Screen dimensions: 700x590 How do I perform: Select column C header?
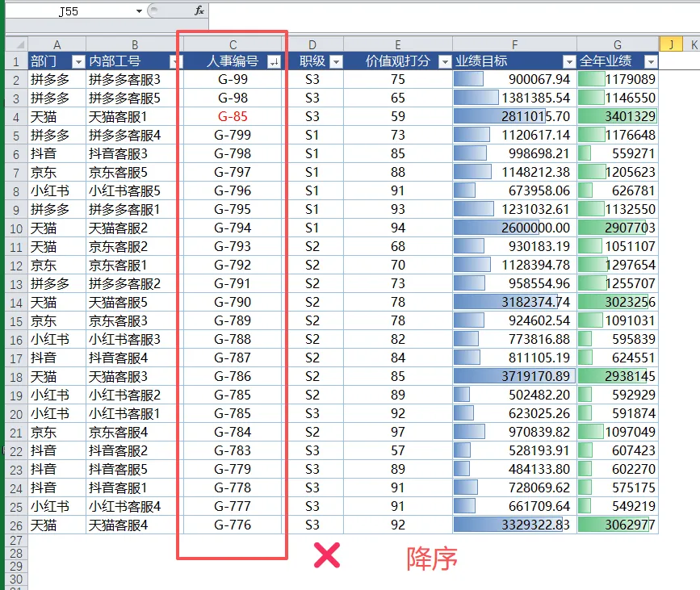point(233,44)
